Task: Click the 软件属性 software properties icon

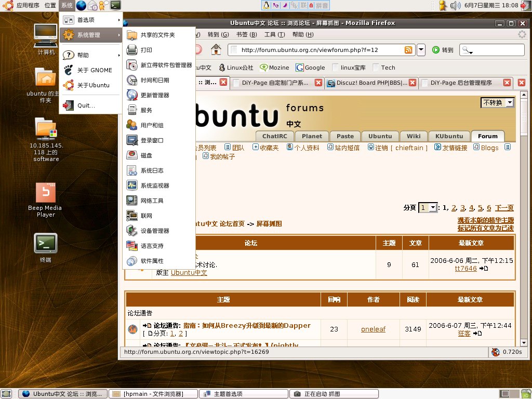Action: [x=131, y=261]
